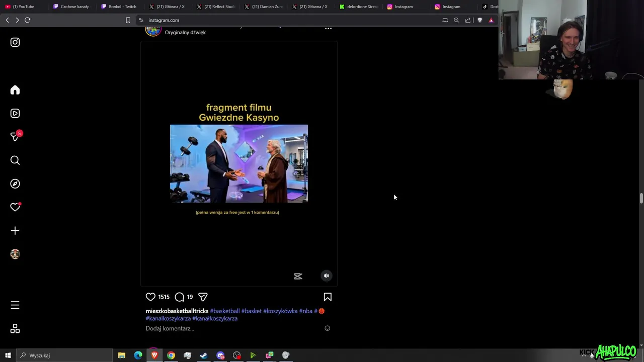The image size is (644, 362).
Task: Open the #nba hashtag
Action: point(306,311)
